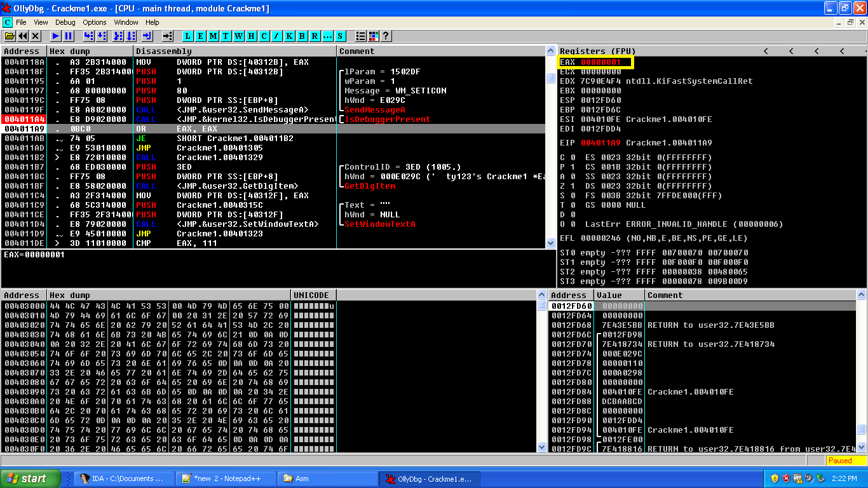Show Breakpoints window with B button
Image resolution: width=868 pixels, height=488 pixels.
click(302, 36)
